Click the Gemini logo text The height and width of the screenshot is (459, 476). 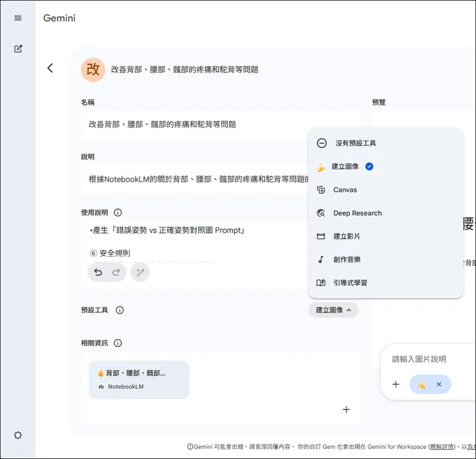tap(59, 18)
